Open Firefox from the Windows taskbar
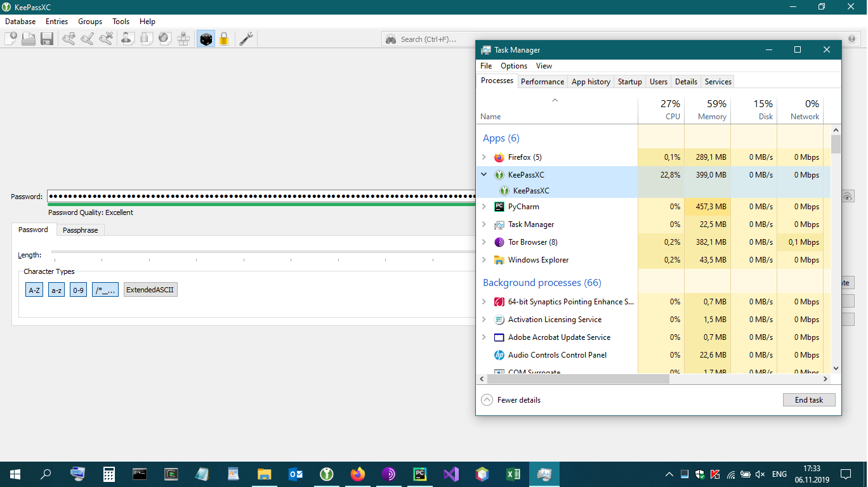The image size is (868, 487). (358, 474)
